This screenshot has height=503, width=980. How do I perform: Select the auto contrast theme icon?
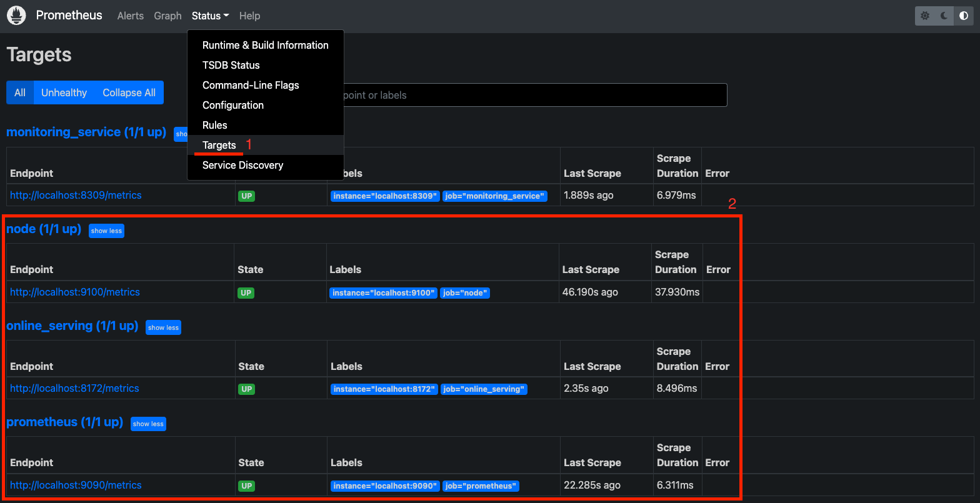tap(964, 16)
